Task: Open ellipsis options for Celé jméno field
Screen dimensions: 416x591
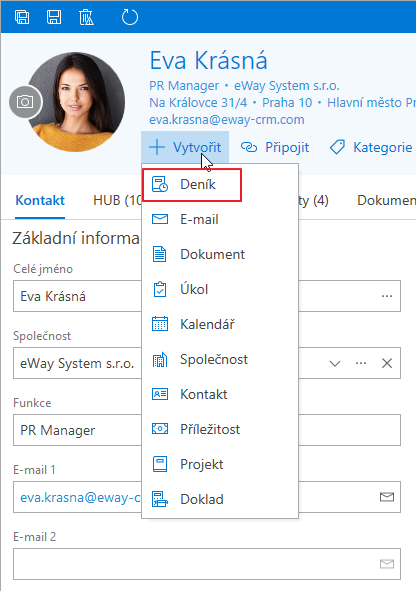Action: pyautogui.click(x=387, y=296)
